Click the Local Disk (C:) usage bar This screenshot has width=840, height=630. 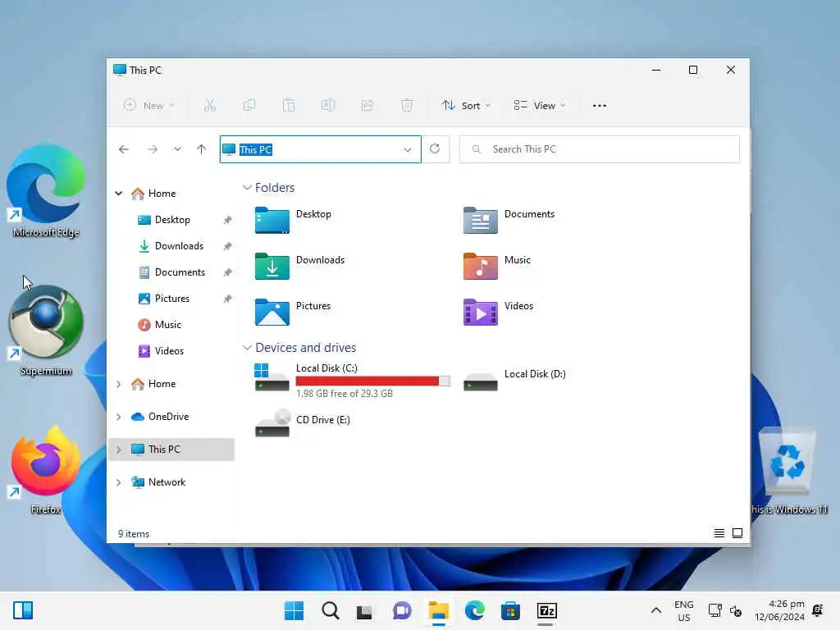373,381
